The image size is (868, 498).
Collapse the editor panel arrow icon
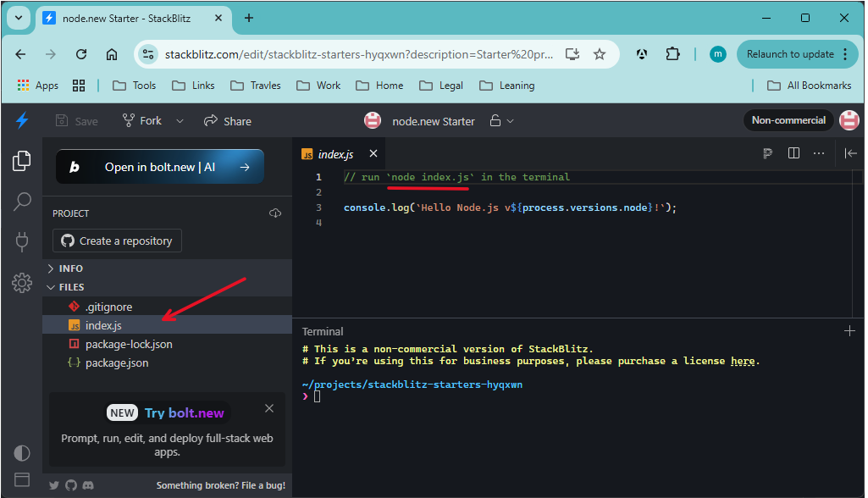tap(850, 153)
